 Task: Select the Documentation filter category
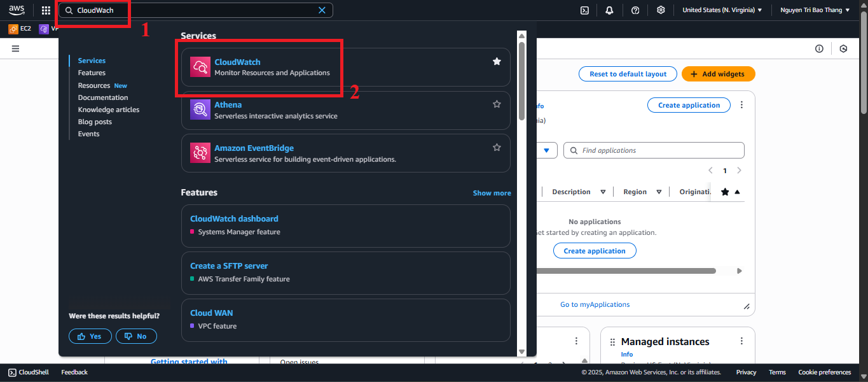103,97
